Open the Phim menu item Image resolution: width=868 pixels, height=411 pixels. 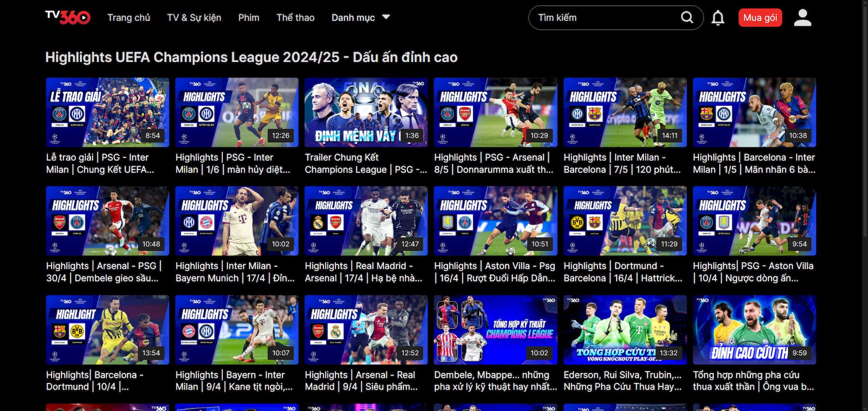click(x=249, y=18)
